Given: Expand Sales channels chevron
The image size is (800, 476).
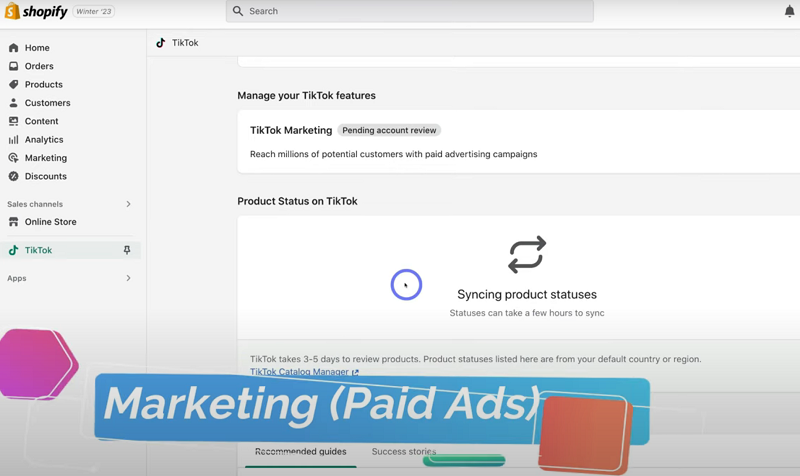Looking at the screenshot, I should coord(128,204).
